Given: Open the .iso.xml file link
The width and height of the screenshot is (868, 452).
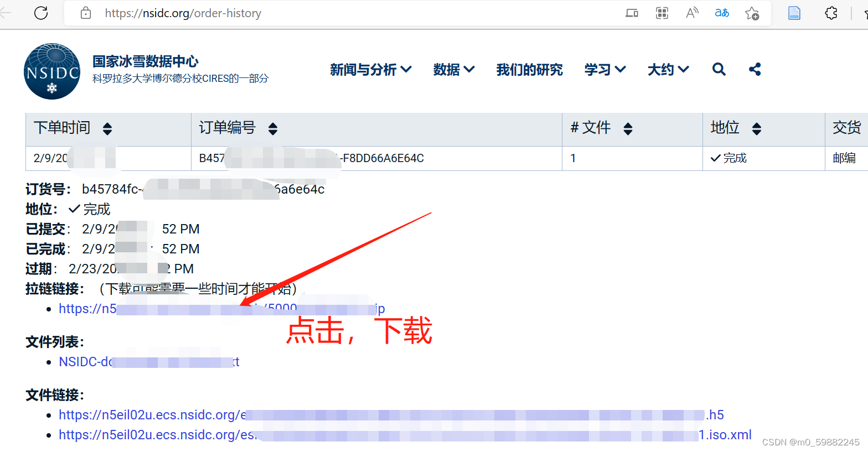Looking at the screenshot, I should 405,435.
